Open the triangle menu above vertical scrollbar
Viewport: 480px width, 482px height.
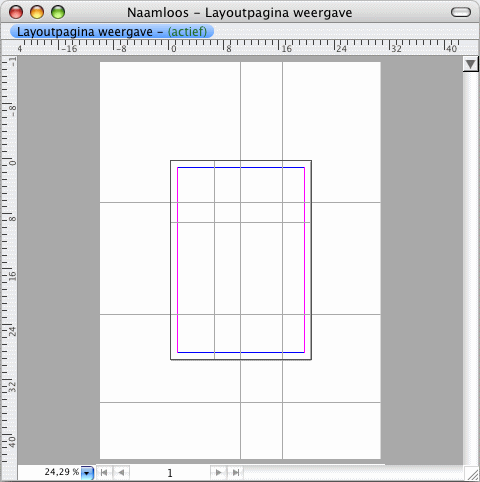pos(471,64)
